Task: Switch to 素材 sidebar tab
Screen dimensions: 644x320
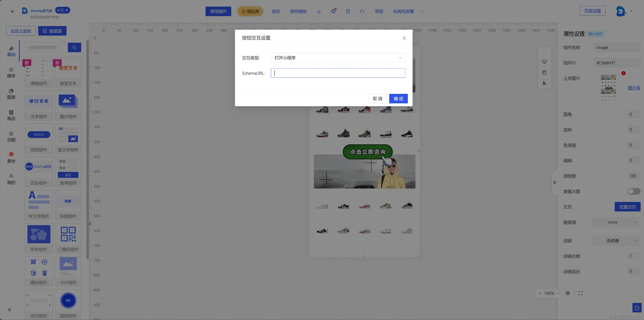Action: 11,157
